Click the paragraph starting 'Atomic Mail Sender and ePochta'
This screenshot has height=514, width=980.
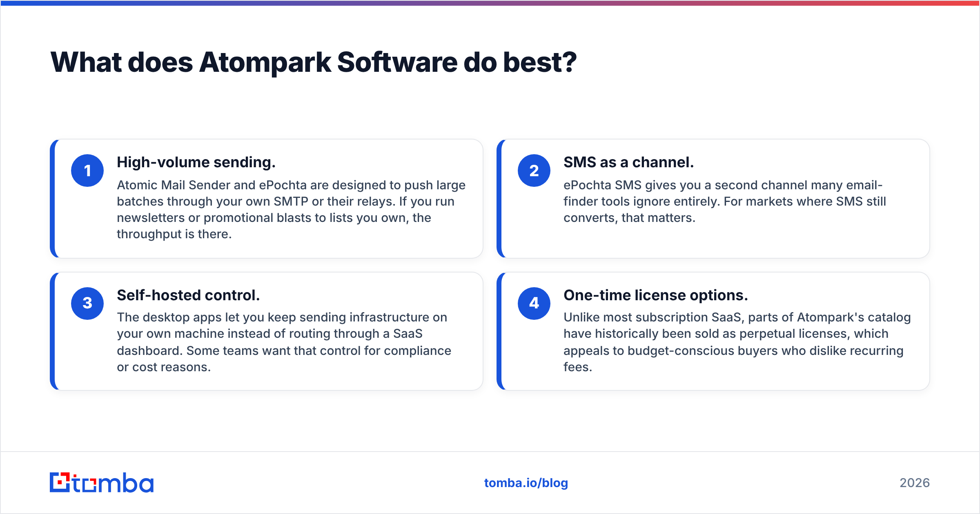tap(291, 210)
